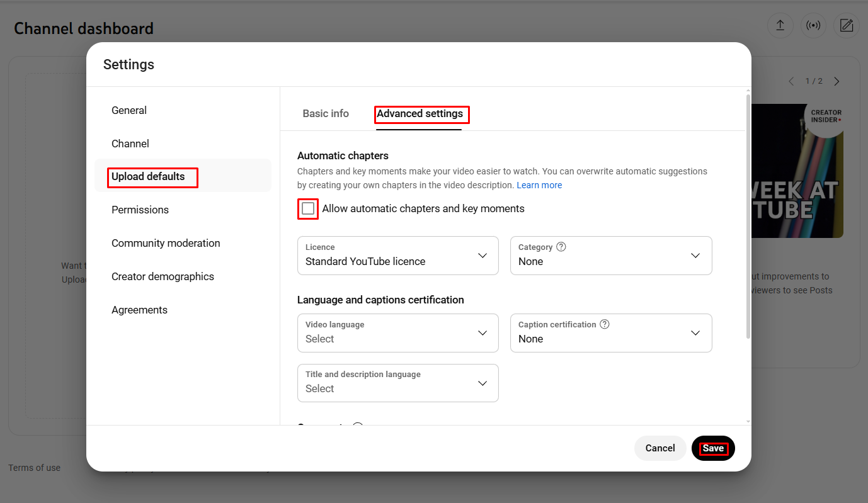Click the upload videos icon

[780, 26]
